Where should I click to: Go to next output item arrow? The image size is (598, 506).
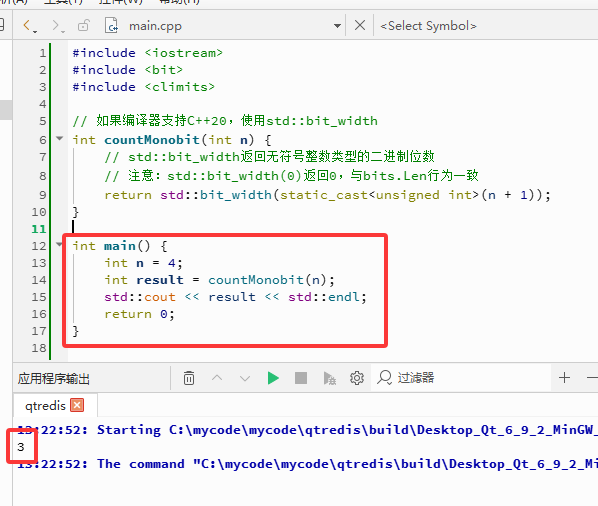245,378
